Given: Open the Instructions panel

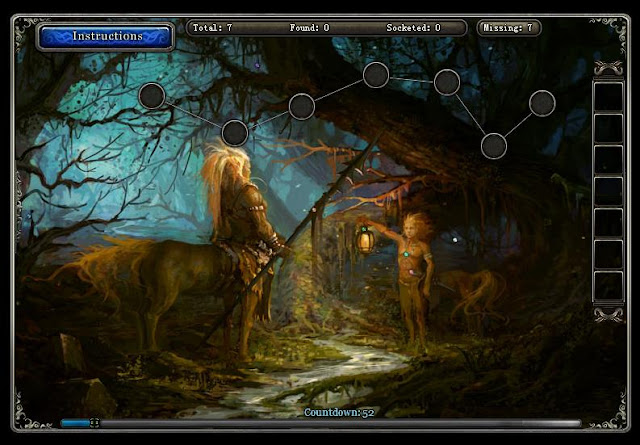Looking at the screenshot, I should pos(105,36).
